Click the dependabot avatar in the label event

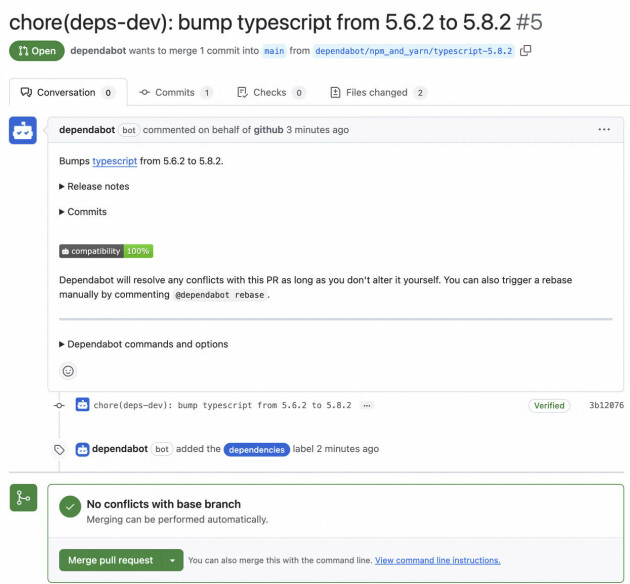pos(82,449)
